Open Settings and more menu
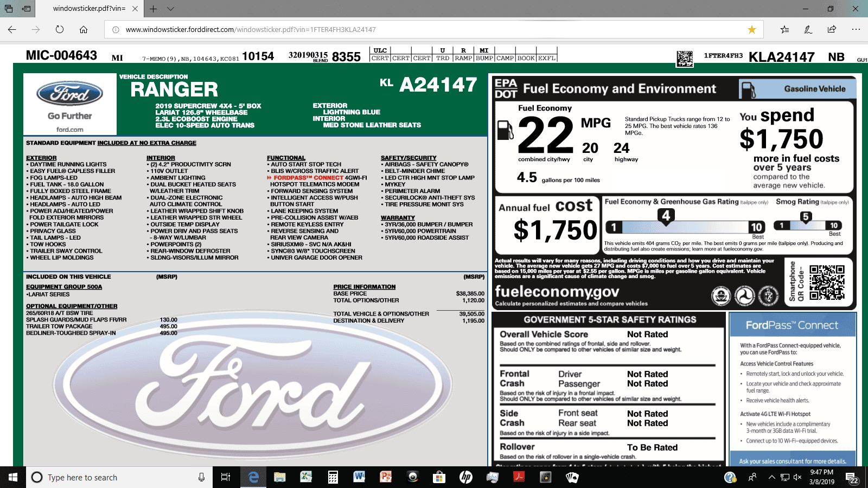 pyautogui.click(x=856, y=29)
